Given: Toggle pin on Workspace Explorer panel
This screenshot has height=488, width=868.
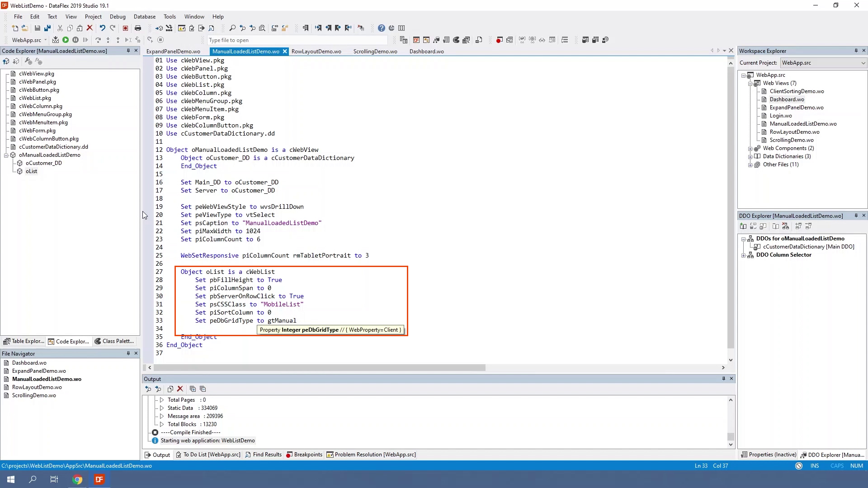Looking at the screenshot, I should pyautogui.click(x=856, y=51).
